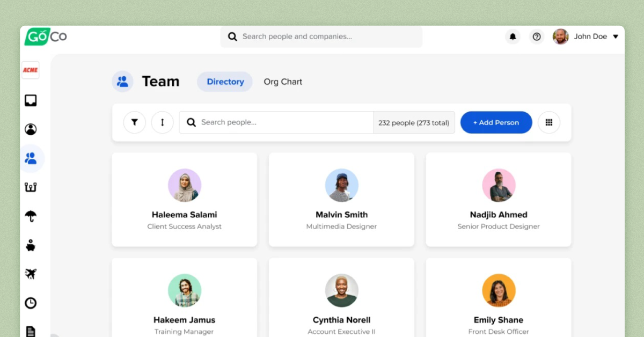Screen dimensions: 644x337
Task: Click the name Emily Shane
Action: [499, 320]
